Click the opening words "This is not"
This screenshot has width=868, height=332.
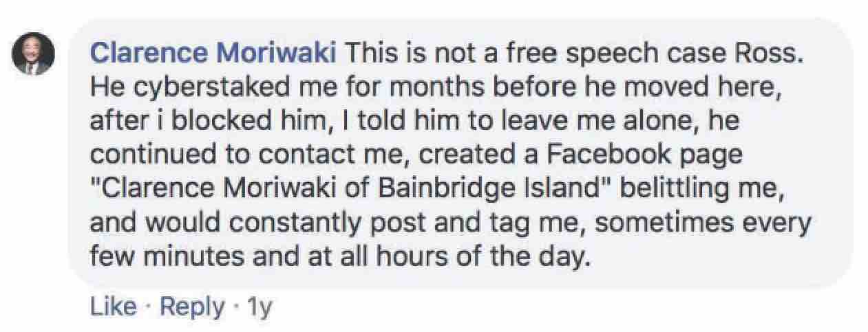[x=405, y=53]
